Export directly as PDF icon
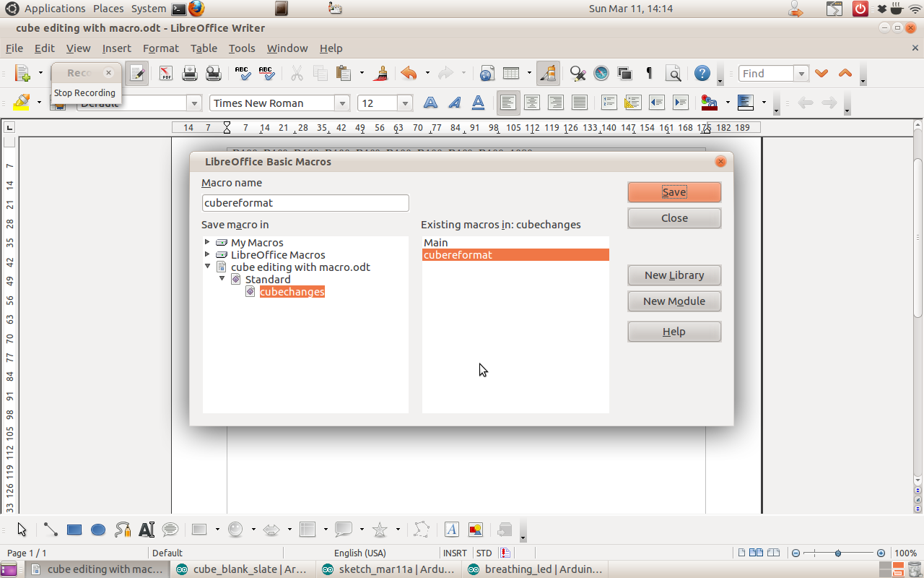 166,73
